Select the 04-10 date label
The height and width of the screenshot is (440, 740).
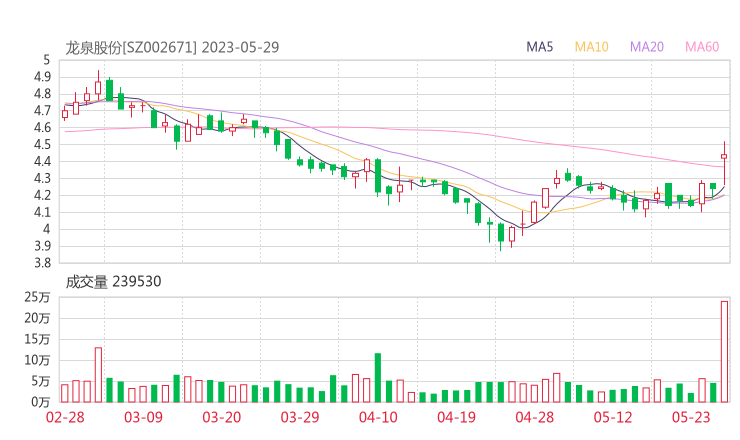point(377,417)
